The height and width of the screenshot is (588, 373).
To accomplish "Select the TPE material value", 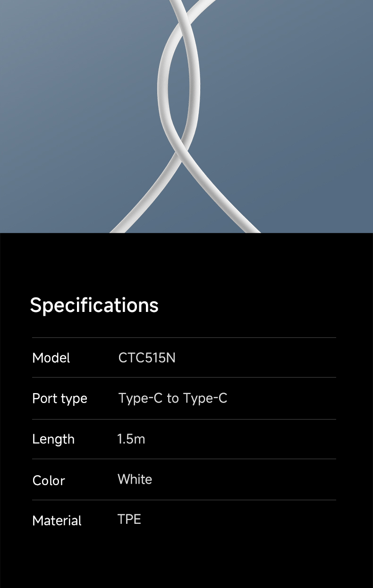I will click(x=129, y=520).
